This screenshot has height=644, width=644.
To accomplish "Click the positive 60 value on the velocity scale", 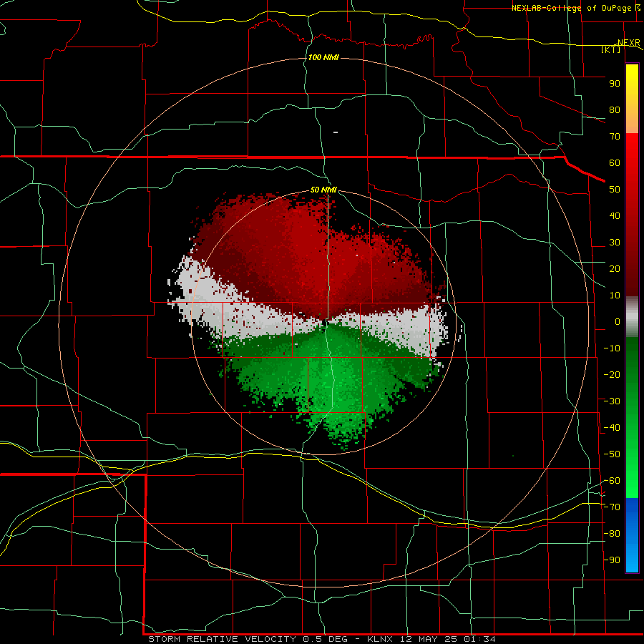I will 615,162.
